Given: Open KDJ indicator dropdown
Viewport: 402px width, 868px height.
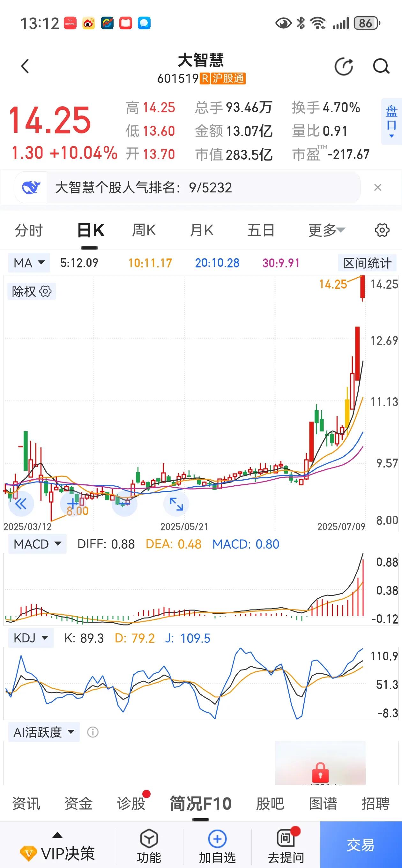Looking at the screenshot, I should (x=31, y=638).
